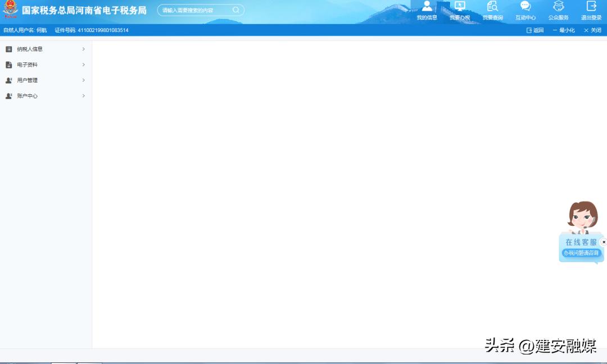The image size is (607, 364).
Task: Open 互动中心 (Interaction Center) icon
Action: click(525, 10)
